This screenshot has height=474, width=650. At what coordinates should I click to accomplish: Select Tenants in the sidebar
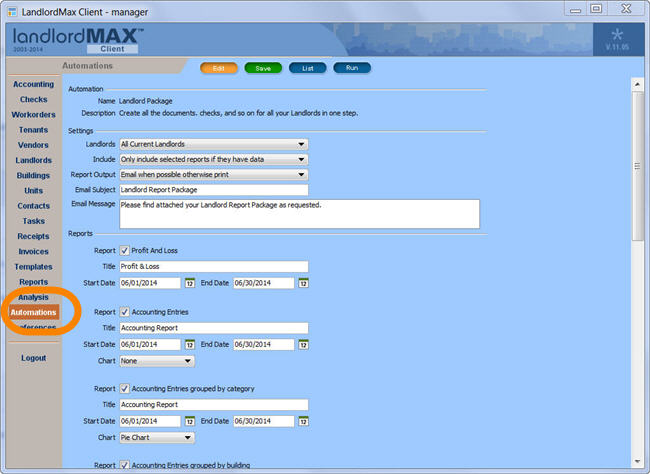pos(34,130)
